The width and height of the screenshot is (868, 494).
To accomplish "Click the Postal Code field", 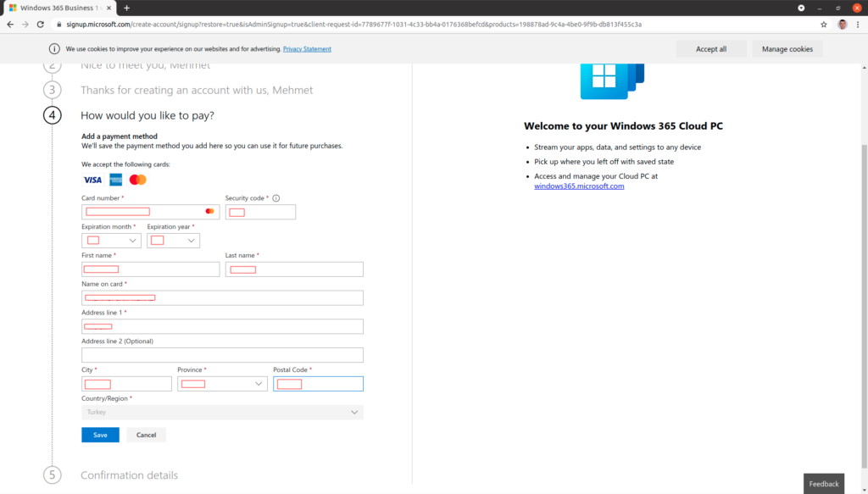I will [x=319, y=384].
